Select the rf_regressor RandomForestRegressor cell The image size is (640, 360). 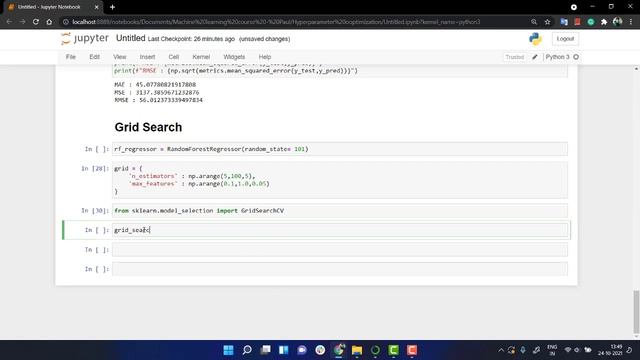coord(340,149)
